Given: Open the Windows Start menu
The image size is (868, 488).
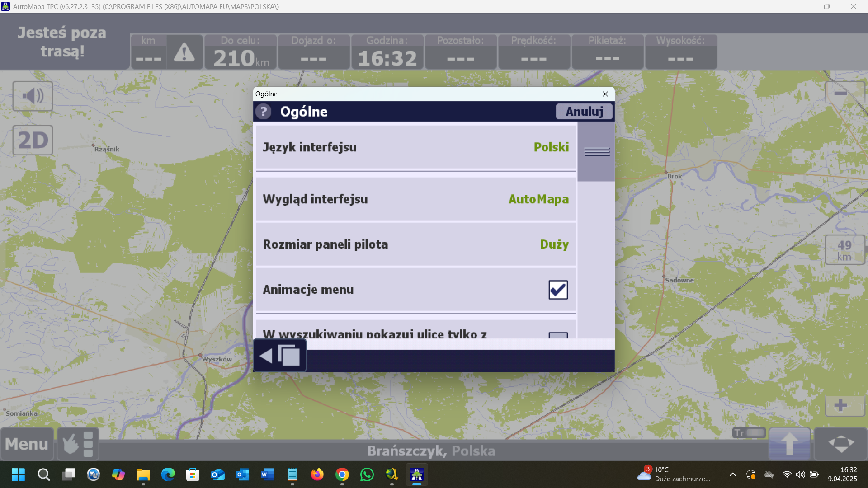Looking at the screenshot, I should (x=19, y=474).
